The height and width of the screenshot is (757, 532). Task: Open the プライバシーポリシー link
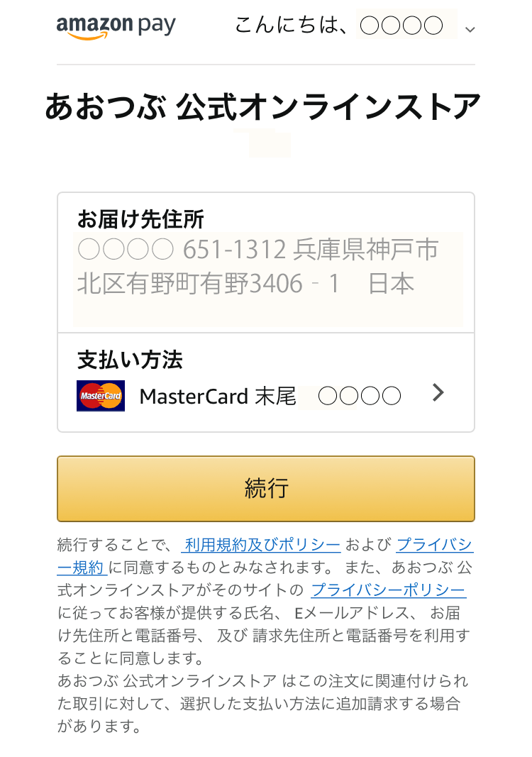pyautogui.click(x=389, y=590)
